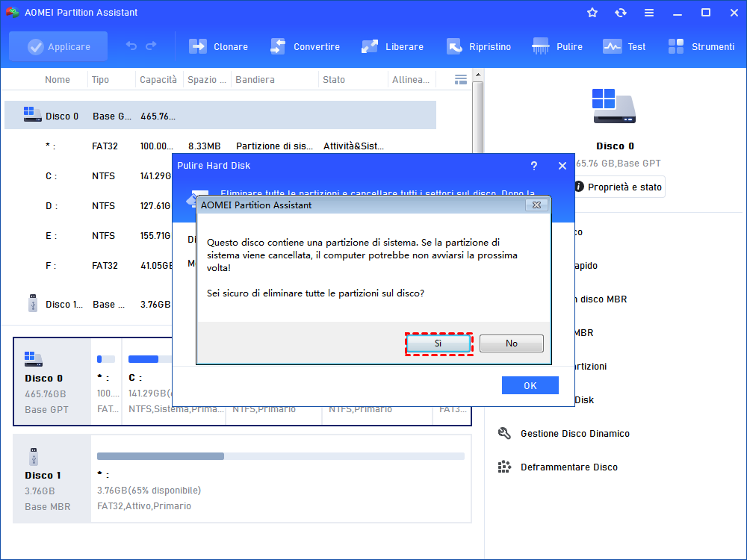Viewport: 747px width, 560px height.
Task: Toggle the list view columns icon
Action: pos(461,80)
